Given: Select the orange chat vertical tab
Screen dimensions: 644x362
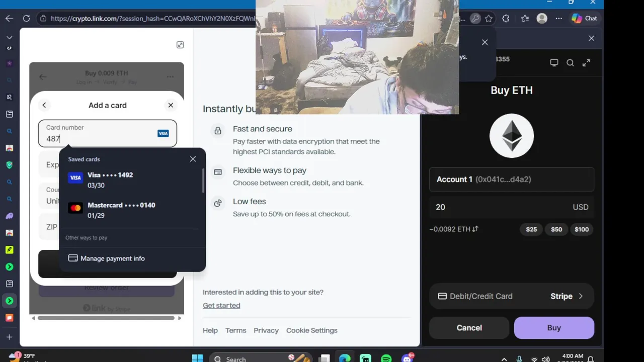Looking at the screenshot, I should point(9,318).
